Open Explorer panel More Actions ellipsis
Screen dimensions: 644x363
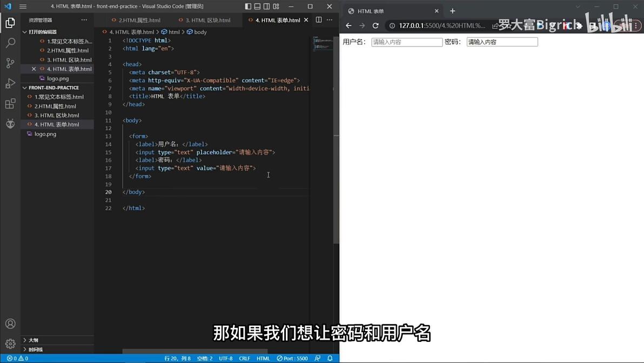coord(84,19)
